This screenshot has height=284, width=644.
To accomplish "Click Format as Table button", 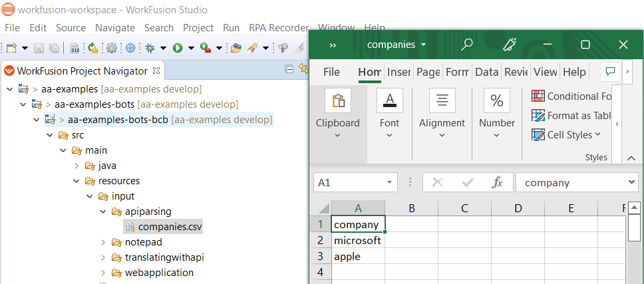I will (x=571, y=116).
